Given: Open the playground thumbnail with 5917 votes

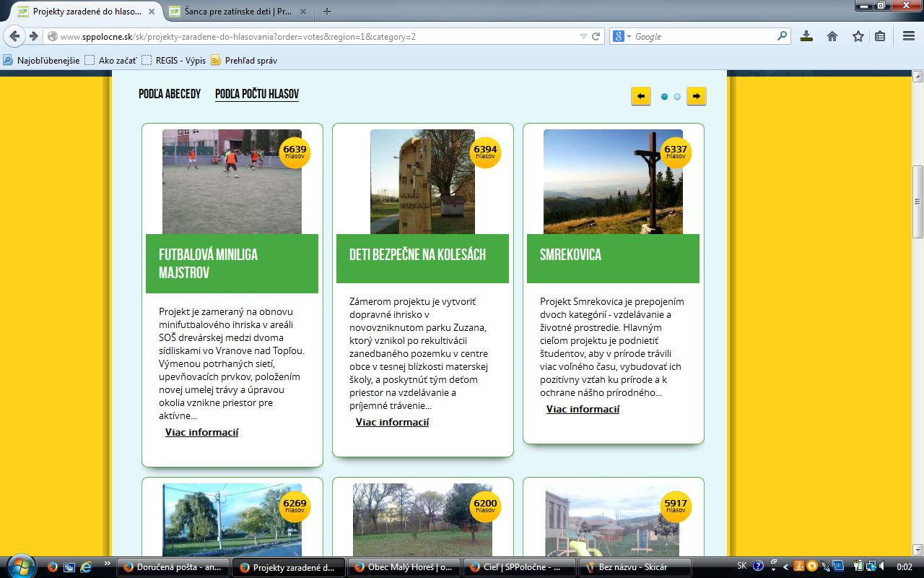Looking at the screenshot, I should click(613, 519).
